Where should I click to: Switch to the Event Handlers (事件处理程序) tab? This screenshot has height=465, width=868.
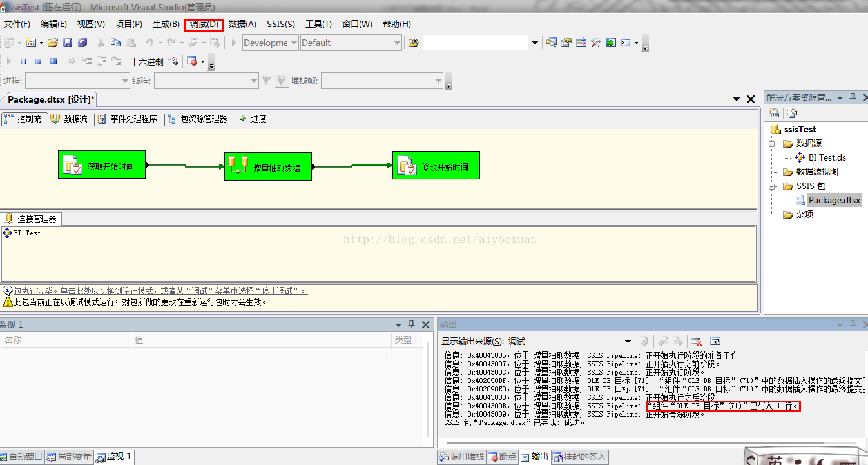pyautogui.click(x=128, y=119)
